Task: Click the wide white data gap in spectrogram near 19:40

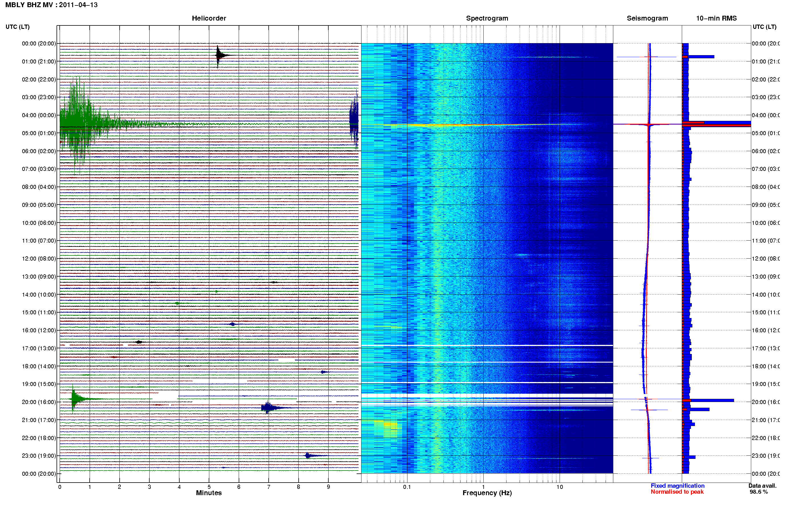Action: pos(487,396)
